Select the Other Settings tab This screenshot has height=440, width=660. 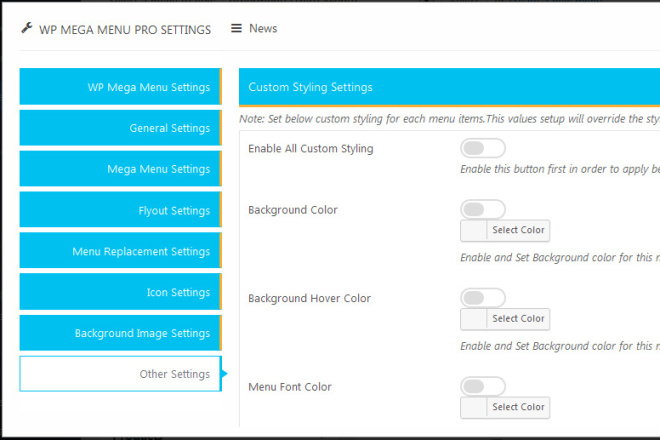120,374
